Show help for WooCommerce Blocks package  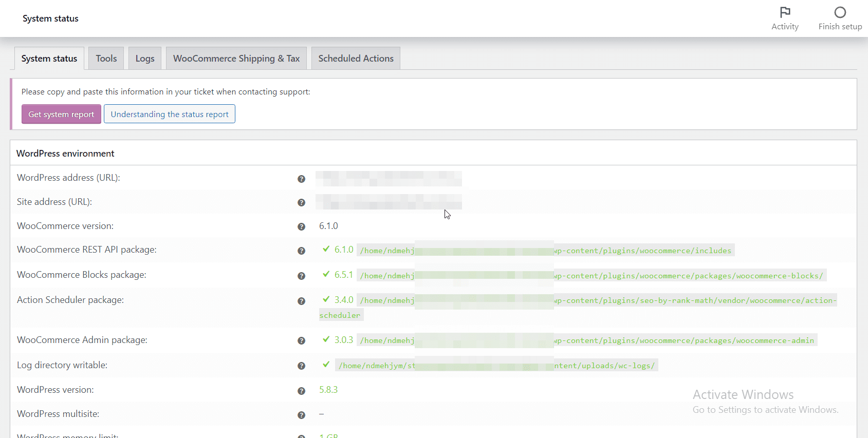tap(301, 276)
